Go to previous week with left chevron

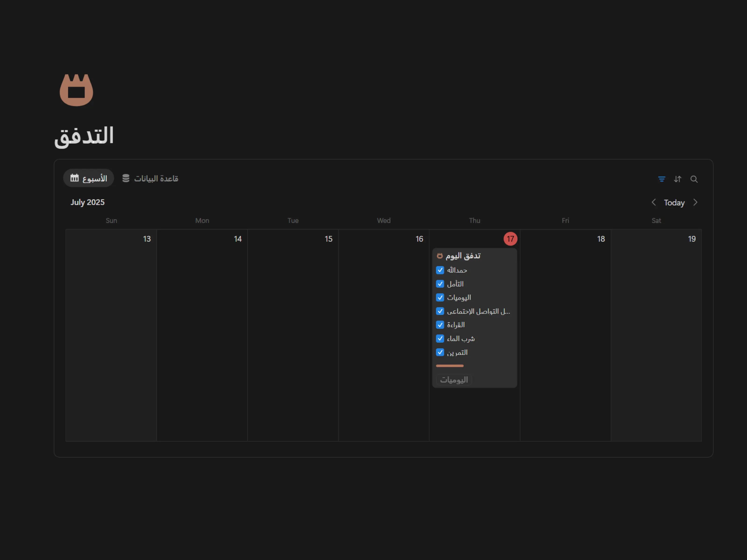[653, 202]
